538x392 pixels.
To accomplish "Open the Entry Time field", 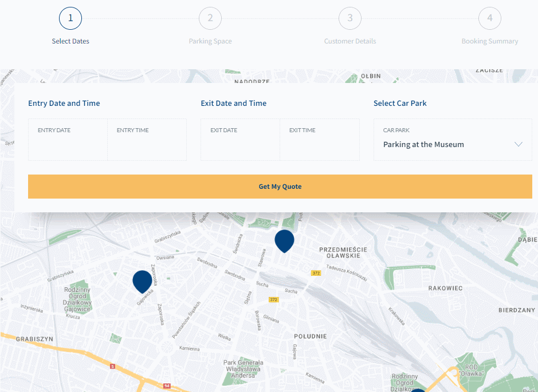I will 147,140.
